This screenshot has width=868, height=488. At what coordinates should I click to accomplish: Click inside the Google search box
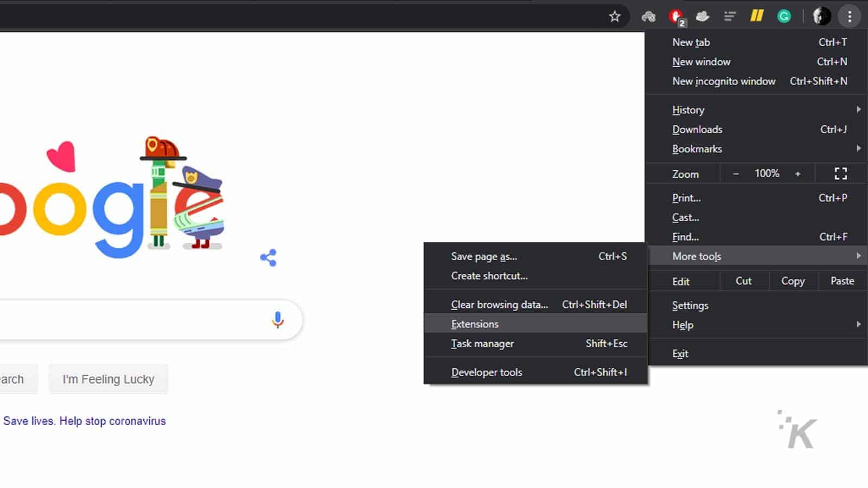tap(151, 320)
